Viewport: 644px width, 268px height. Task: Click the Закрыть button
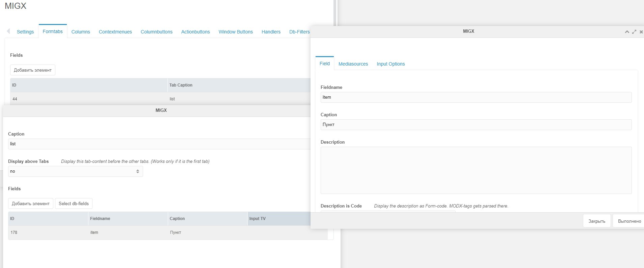(597, 221)
